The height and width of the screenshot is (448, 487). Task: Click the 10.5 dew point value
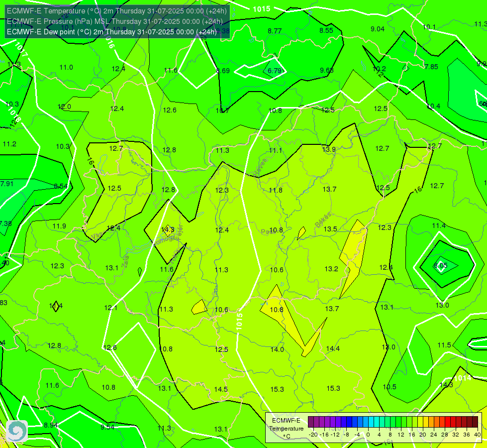(390, 387)
